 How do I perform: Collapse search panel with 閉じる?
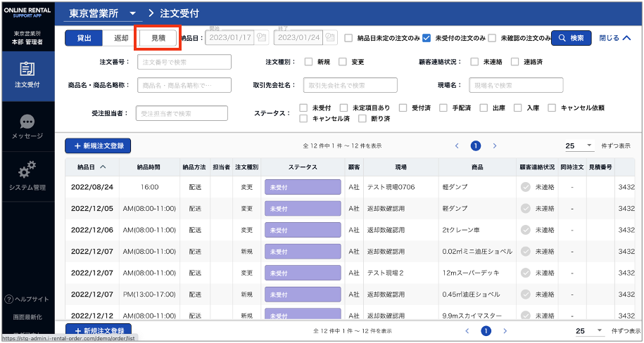click(x=614, y=38)
